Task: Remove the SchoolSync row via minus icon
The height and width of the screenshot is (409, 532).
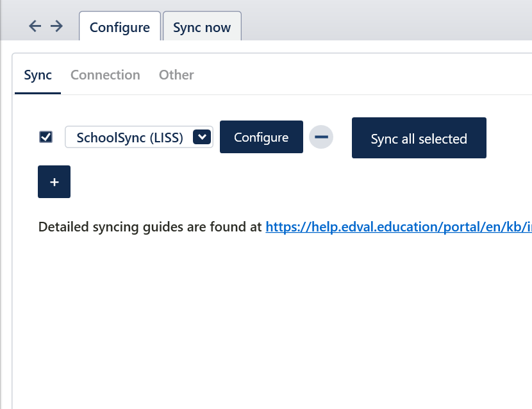Action: click(x=321, y=137)
